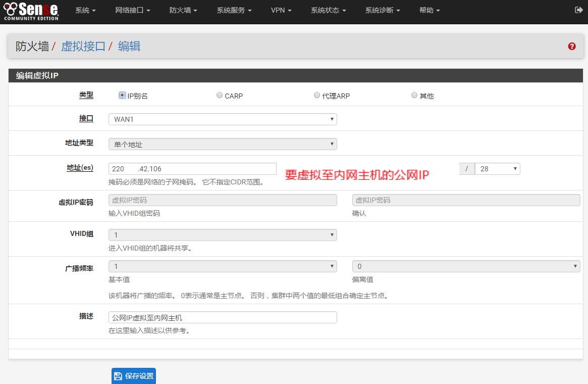Choose the CARP type option
Image resolution: width=588 pixels, height=384 pixels.
click(220, 95)
